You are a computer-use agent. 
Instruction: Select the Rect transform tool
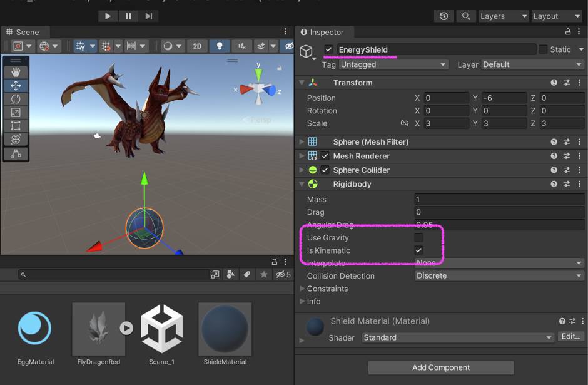point(16,126)
